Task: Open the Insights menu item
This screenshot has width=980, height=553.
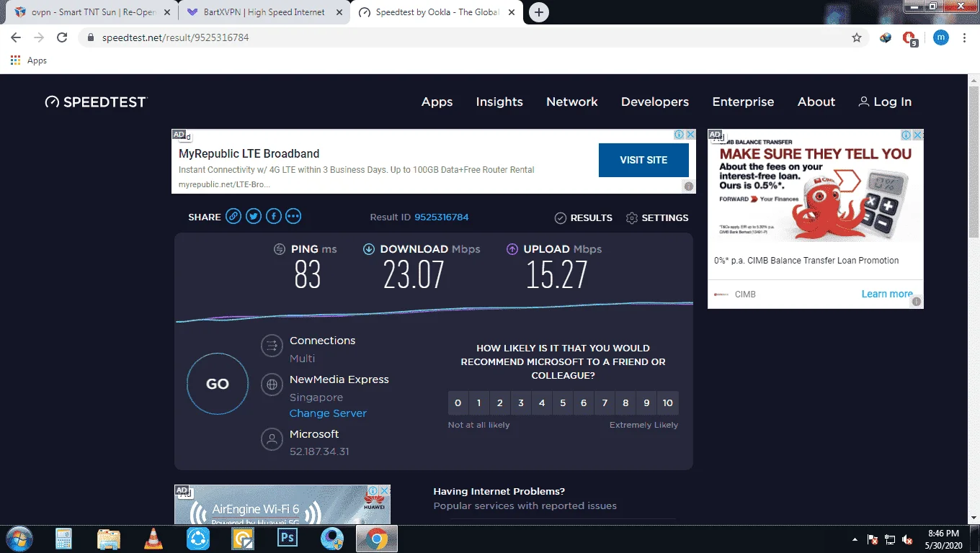Action: point(499,102)
